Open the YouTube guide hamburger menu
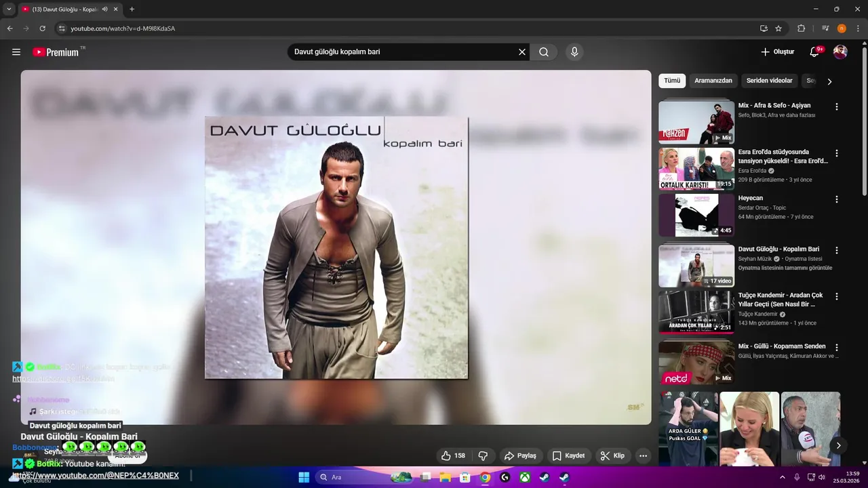The width and height of the screenshot is (868, 488). 16,52
